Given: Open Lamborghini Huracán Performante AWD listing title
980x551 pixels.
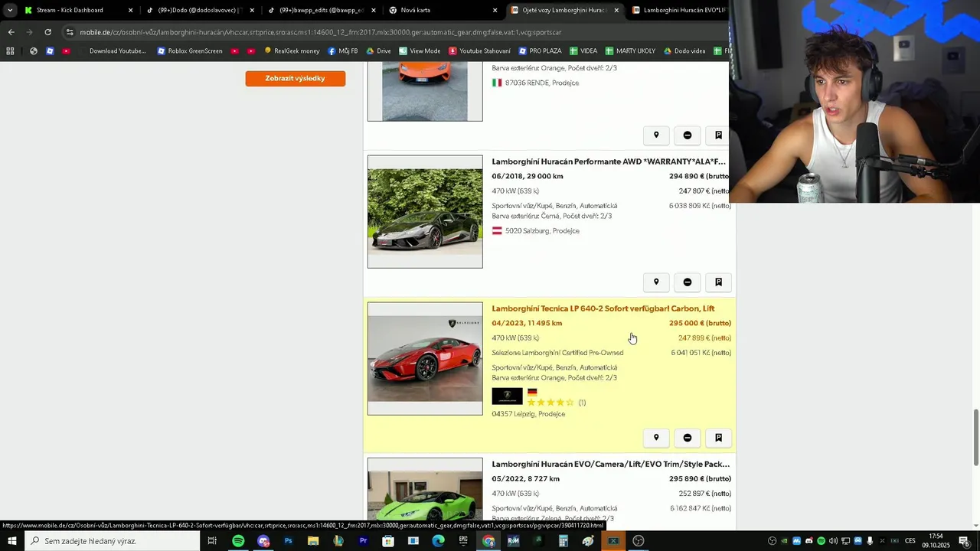Looking at the screenshot, I should 609,161.
